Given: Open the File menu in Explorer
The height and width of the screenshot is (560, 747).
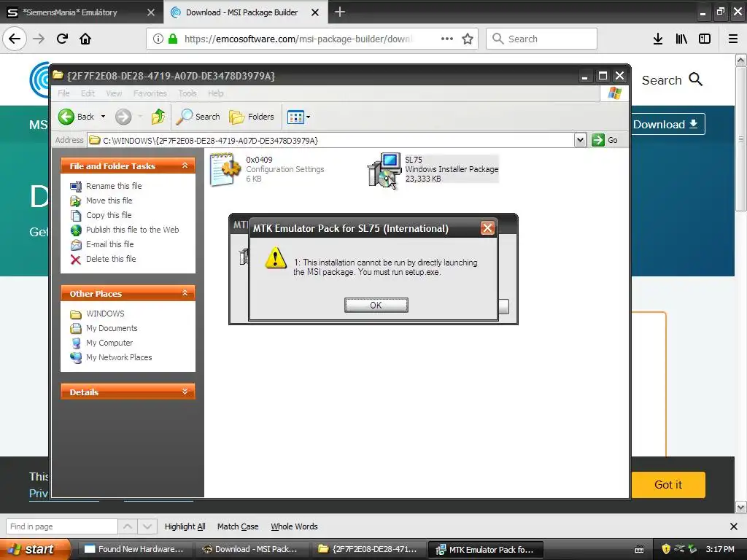Looking at the screenshot, I should click(63, 93).
